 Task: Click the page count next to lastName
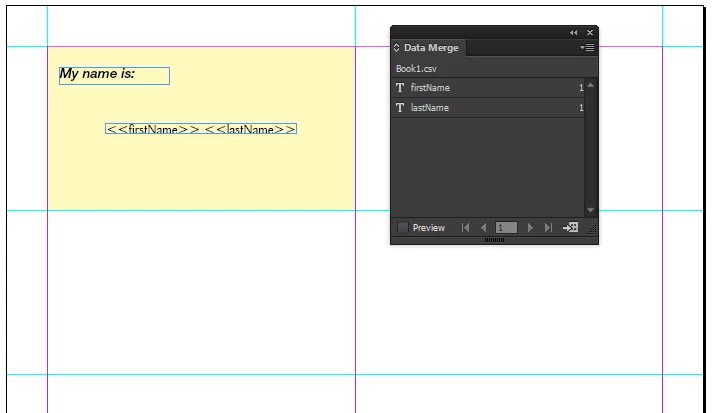click(x=581, y=108)
